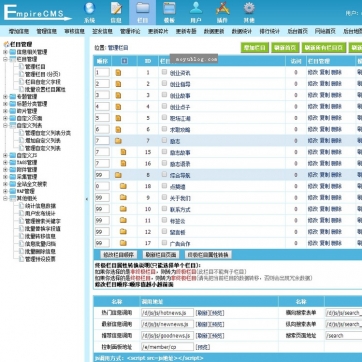Collapse the 自定义列表 tree node
The image size is (362, 362).
[x=5, y=126]
